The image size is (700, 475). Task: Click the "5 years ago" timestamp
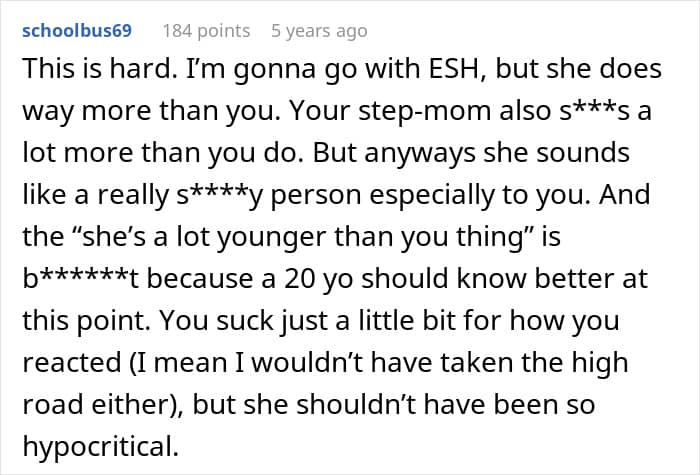coord(319,31)
